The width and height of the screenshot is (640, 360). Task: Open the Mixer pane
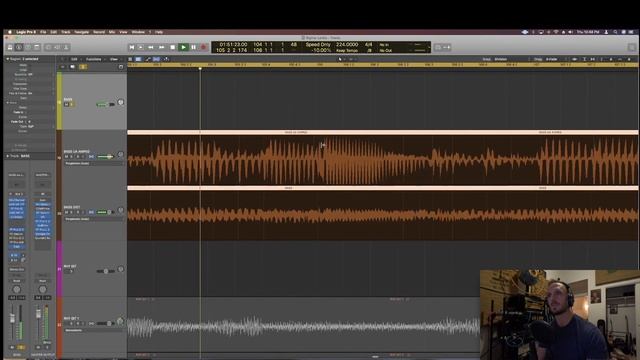pos(57,47)
